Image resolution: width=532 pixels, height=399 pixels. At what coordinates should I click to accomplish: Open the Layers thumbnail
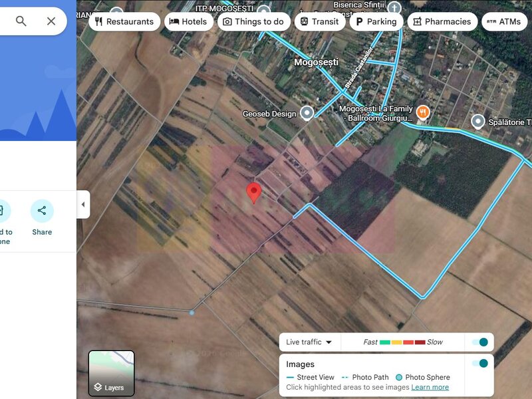click(111, 373)
